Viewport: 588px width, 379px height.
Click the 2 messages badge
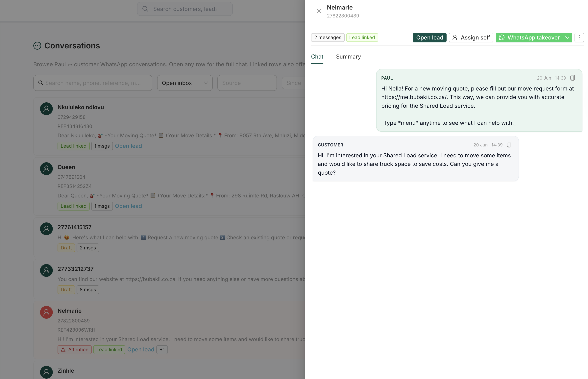328,38
